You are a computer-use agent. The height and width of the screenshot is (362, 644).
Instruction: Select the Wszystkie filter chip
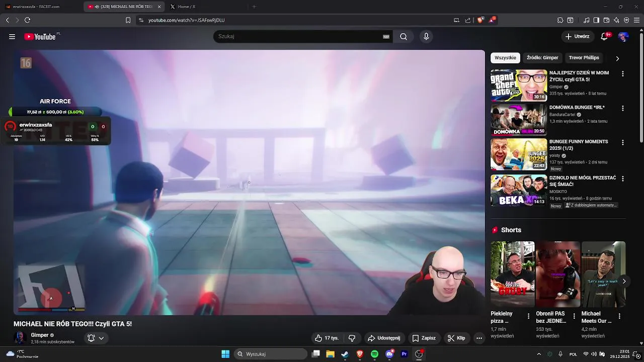[505, 58]
